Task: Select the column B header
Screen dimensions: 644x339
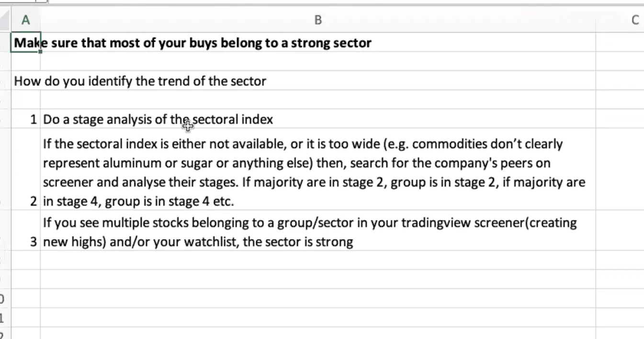Action: coord(317,20)
